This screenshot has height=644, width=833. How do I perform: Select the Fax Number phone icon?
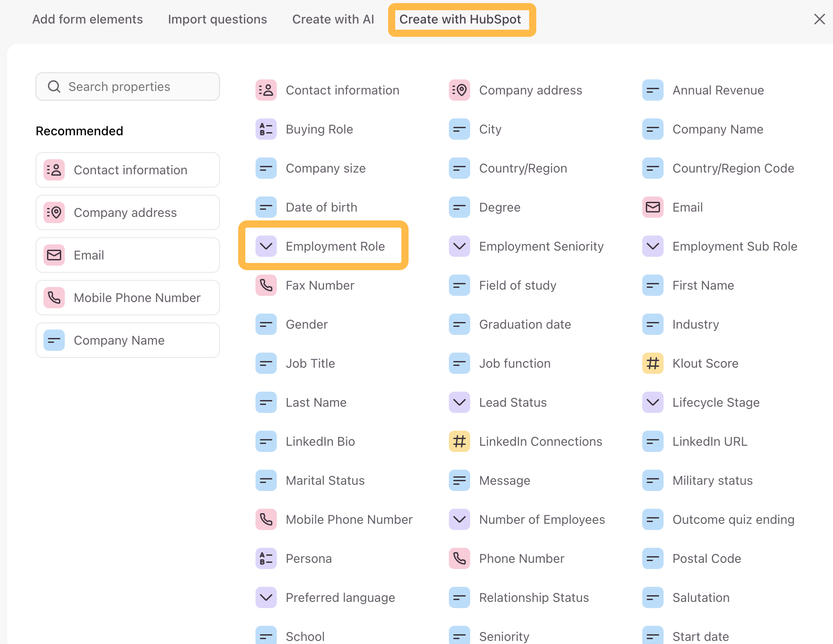(266, 286)
